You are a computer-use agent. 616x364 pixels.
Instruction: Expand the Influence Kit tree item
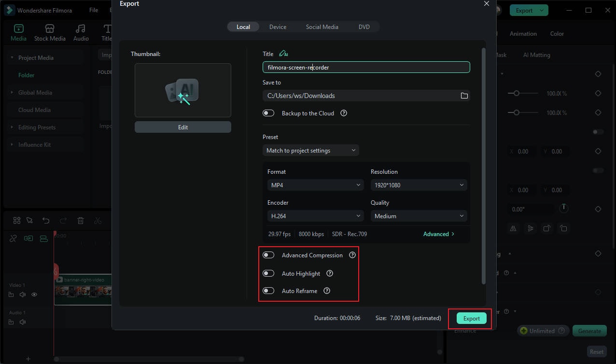(x=12, y=144)
